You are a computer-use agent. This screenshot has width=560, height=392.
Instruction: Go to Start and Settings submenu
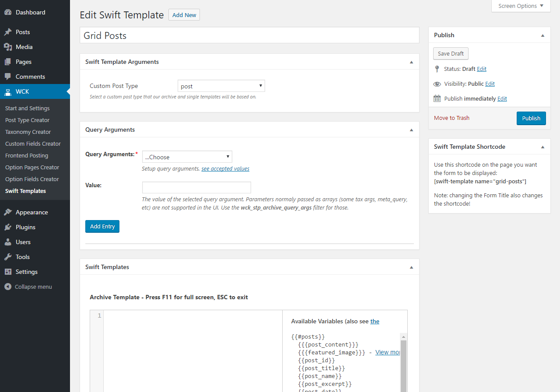pos(28,108)
